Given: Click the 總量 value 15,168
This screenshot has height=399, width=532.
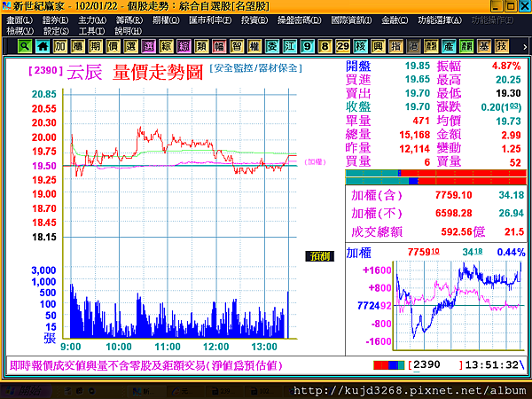Looking at the screenshot, I should (x=415, y=135).
